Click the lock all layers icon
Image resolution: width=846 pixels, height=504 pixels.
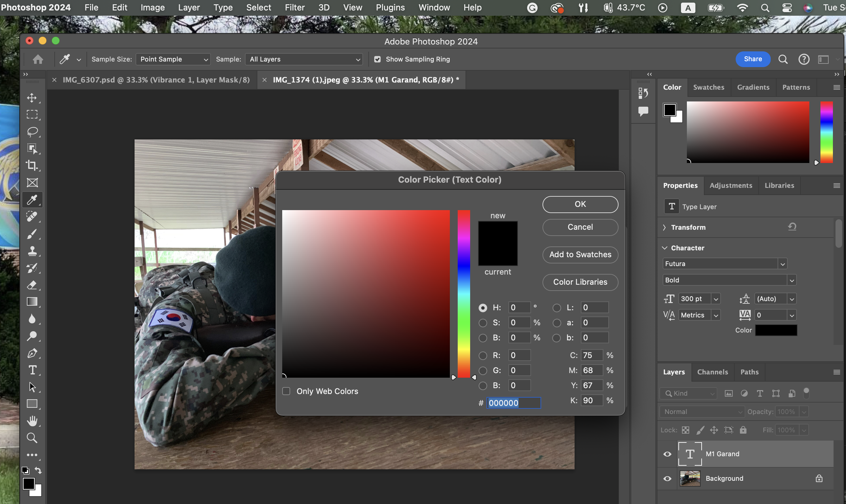click(x=743, y=430)
